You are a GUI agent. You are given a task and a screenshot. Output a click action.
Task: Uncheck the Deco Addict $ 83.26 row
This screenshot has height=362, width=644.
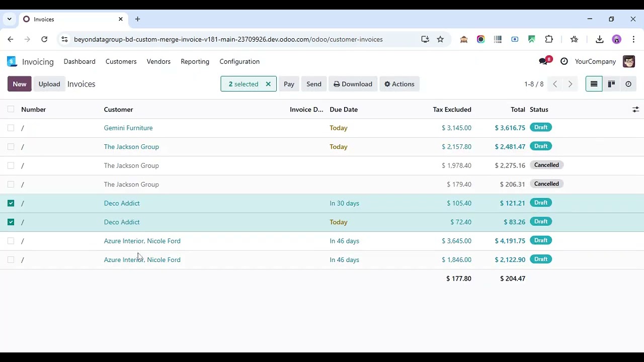point(11,222)
